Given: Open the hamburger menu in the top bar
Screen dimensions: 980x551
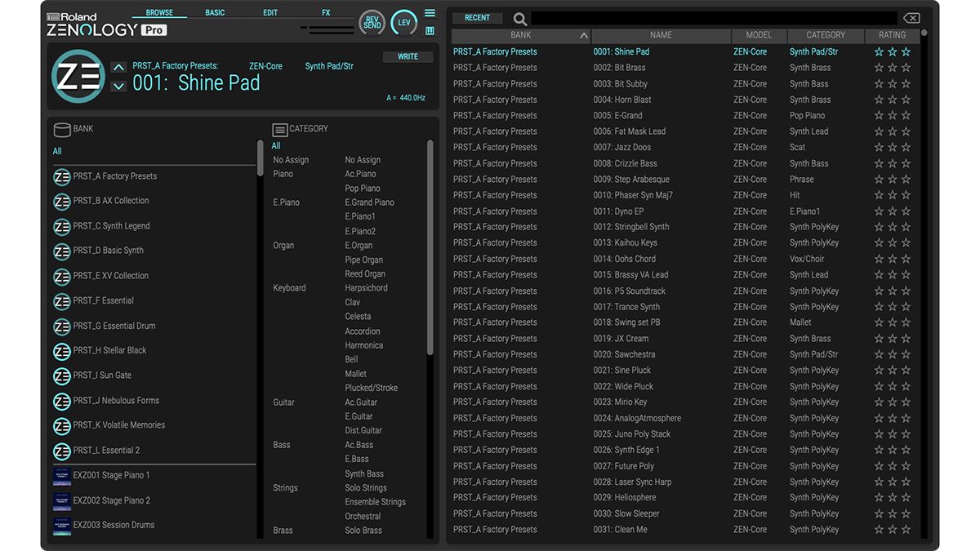Looking at the screenshot, I should [430, 11].
